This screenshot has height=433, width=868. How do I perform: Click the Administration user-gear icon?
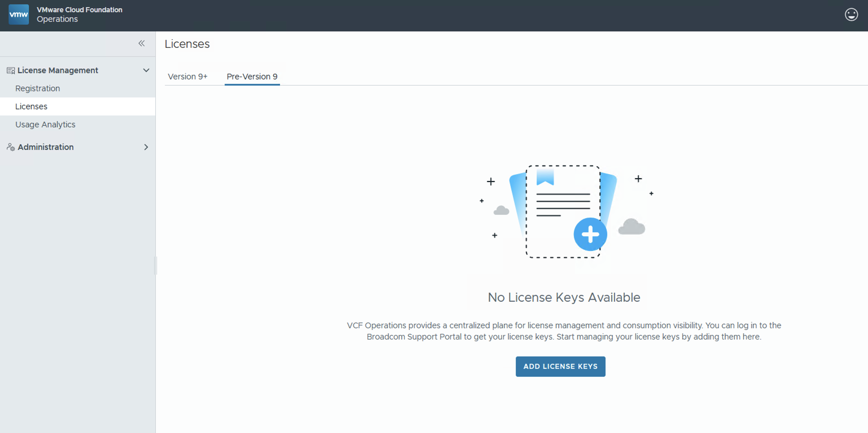coord(11,147)
